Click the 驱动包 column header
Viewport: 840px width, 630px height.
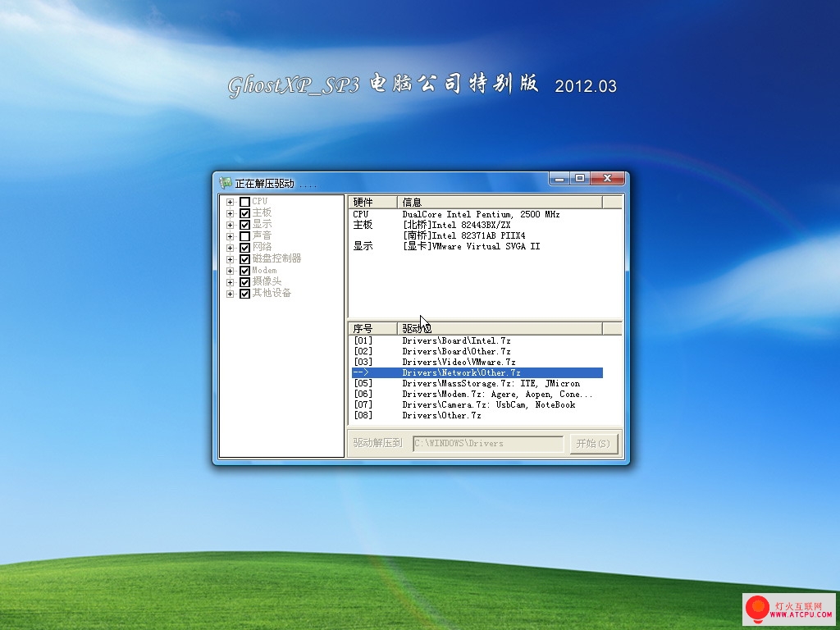point(500,328)
